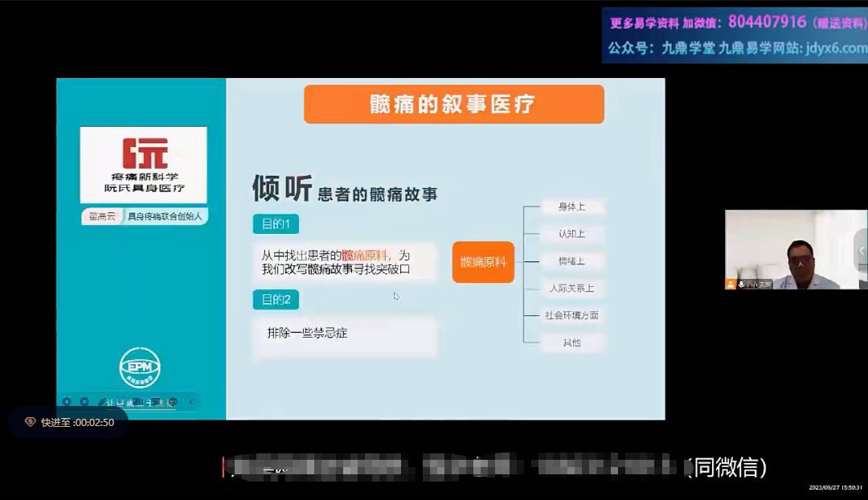Click orange participant icon on webcam tile
868x500 pixels.
(x=731, y=284)
